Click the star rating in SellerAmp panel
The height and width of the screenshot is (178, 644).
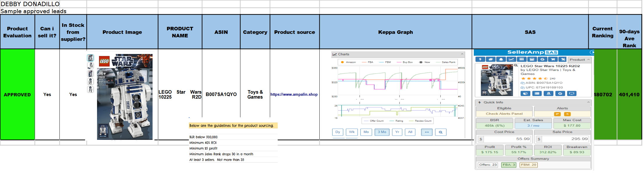[x=534, y=78]
